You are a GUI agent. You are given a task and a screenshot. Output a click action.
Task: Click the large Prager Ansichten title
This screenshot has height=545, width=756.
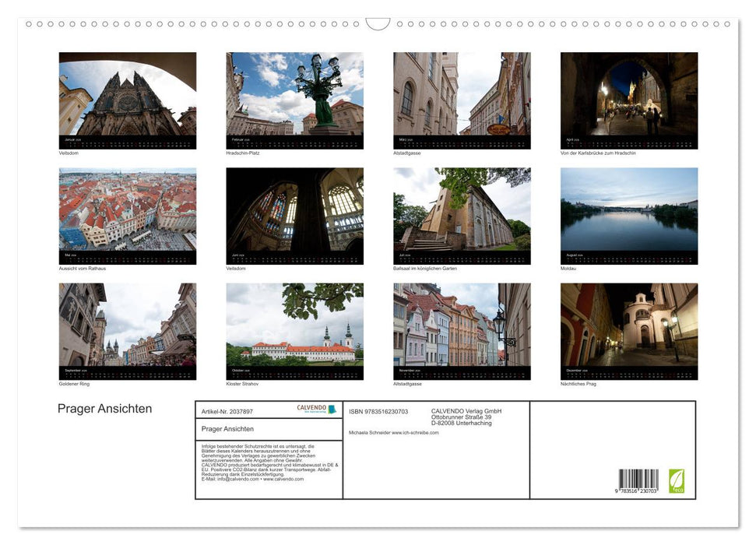pyautogui.click(x=104, y=409)
